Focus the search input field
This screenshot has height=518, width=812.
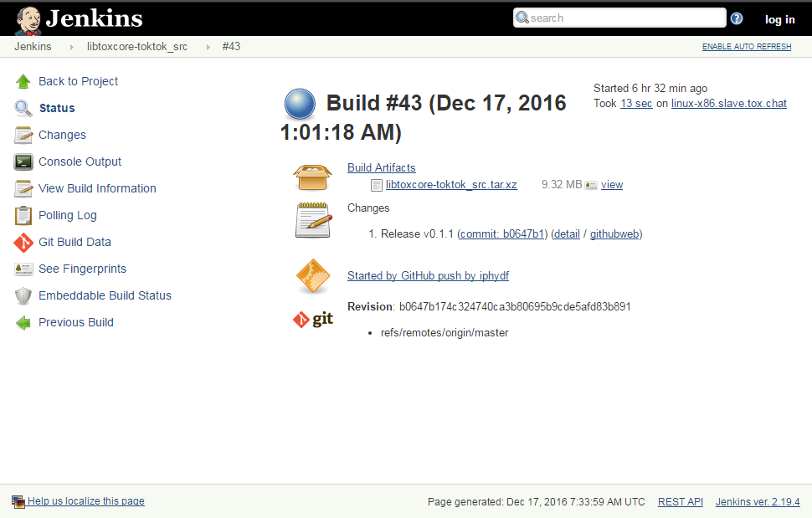tap(619, 18)
